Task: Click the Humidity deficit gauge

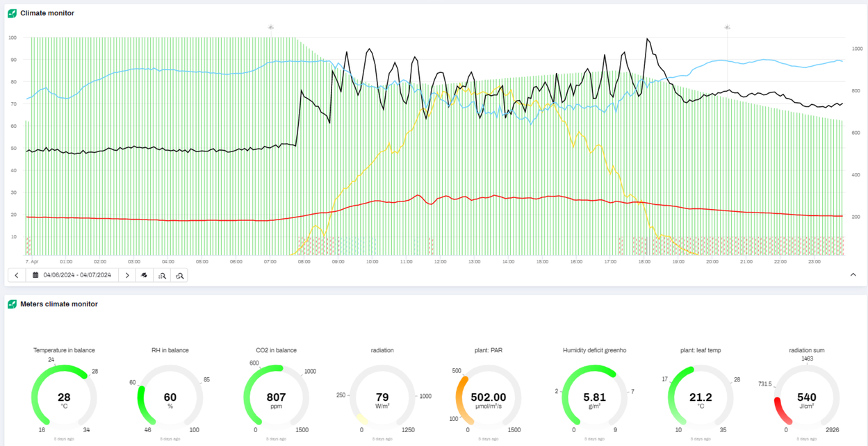Action: (x=594, y=397)
